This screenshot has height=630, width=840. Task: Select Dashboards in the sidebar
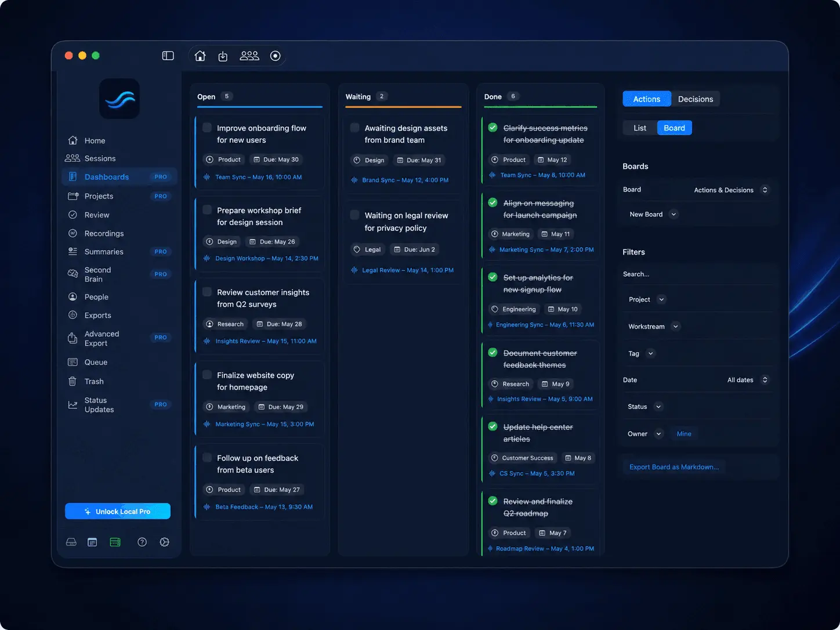click(120, 177)
